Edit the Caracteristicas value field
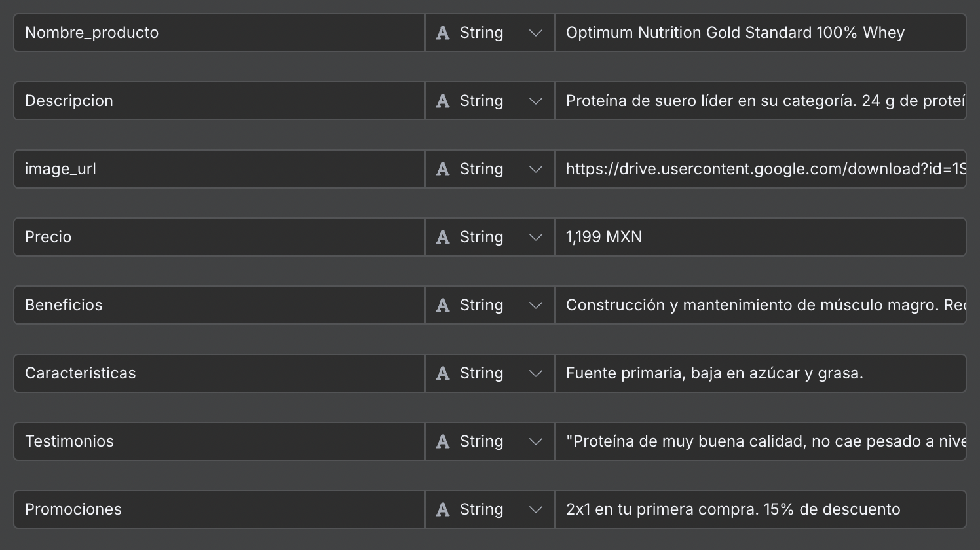Viewport: 980px width, 550px height. click(760, 374)
